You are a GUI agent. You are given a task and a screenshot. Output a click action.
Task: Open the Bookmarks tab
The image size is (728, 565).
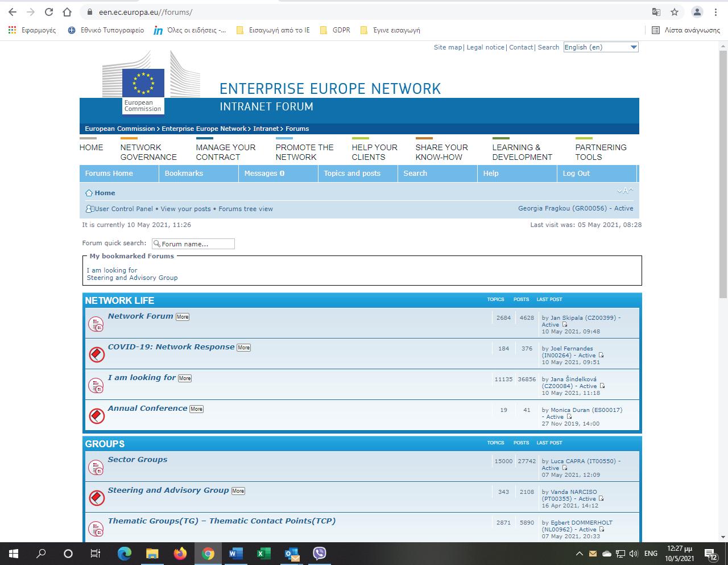[199, 174]
